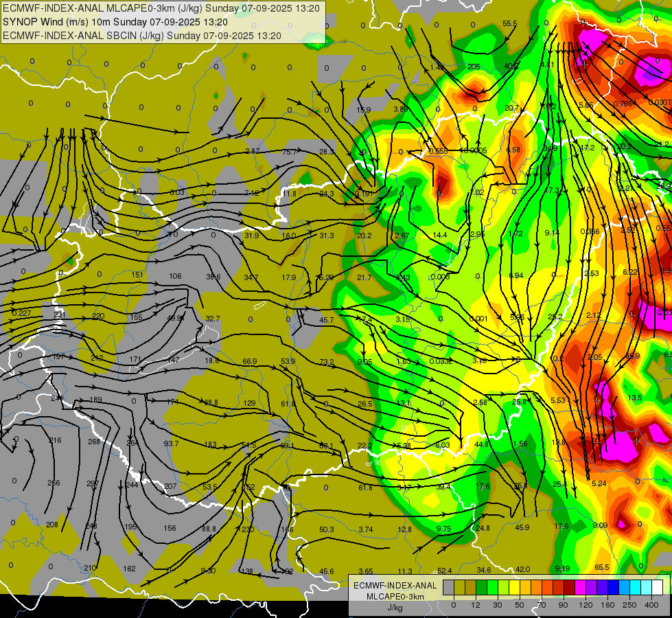
Task: Click the legend tick label 160
Action: [607, 605]
